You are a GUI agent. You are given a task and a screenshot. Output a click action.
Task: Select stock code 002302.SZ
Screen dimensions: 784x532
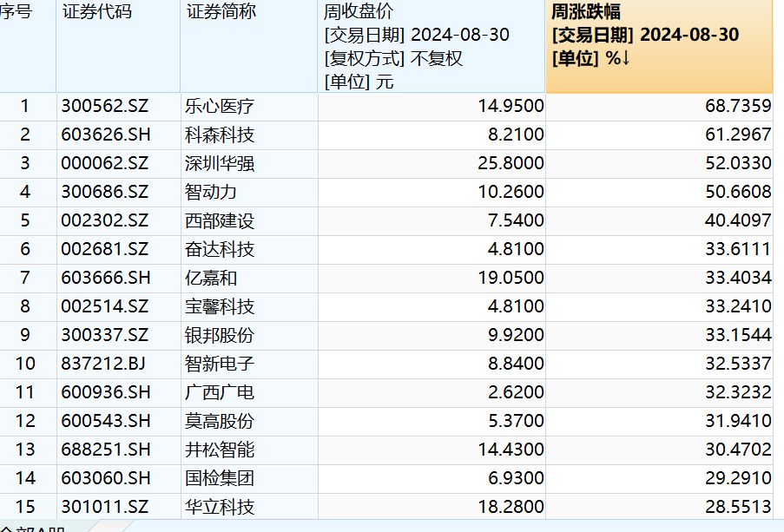(105, 220)
